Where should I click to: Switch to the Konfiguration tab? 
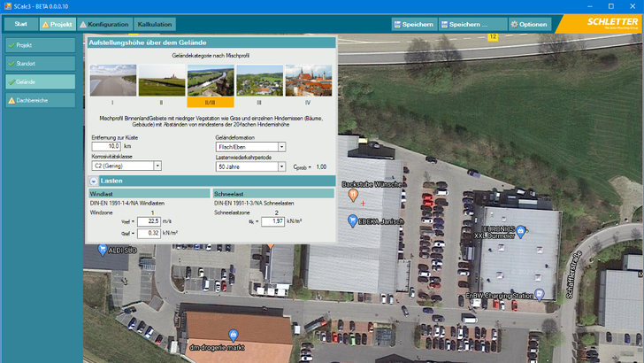pyautogui.click(x=104, y=24)
